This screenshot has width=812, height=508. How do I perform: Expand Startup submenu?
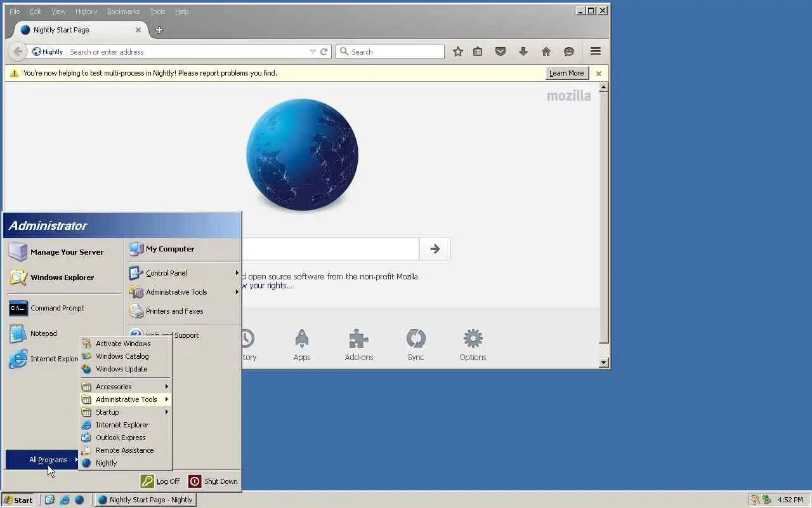click(x=125, y=412)
